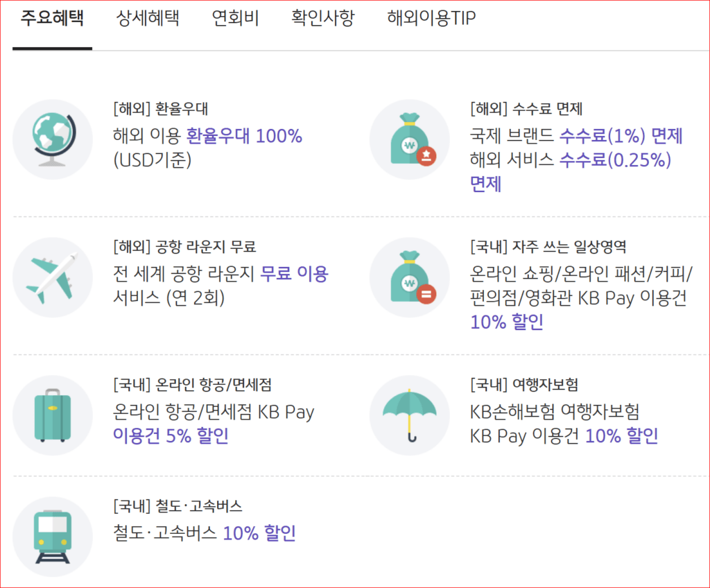Open the 연회비 tab

236,19
